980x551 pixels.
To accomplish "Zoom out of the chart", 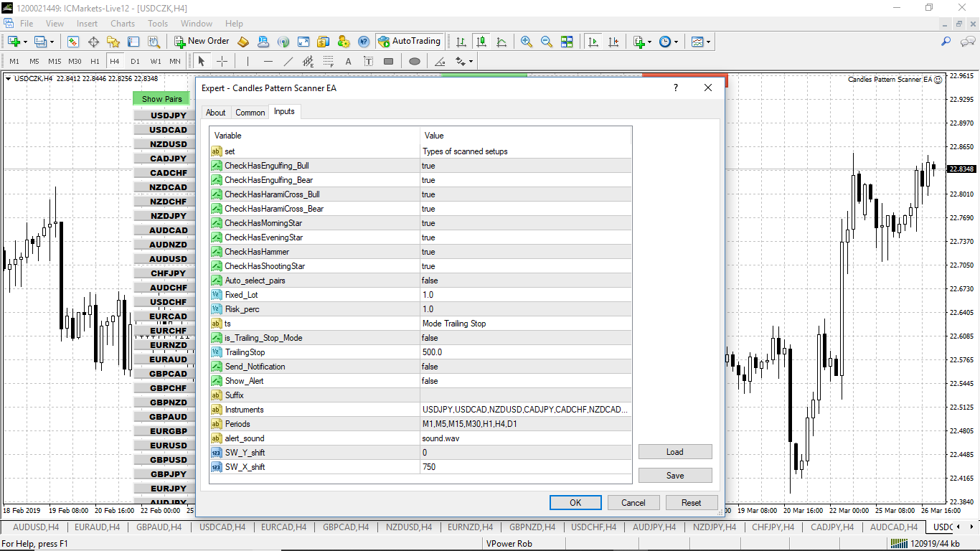I will click(547, 42).
